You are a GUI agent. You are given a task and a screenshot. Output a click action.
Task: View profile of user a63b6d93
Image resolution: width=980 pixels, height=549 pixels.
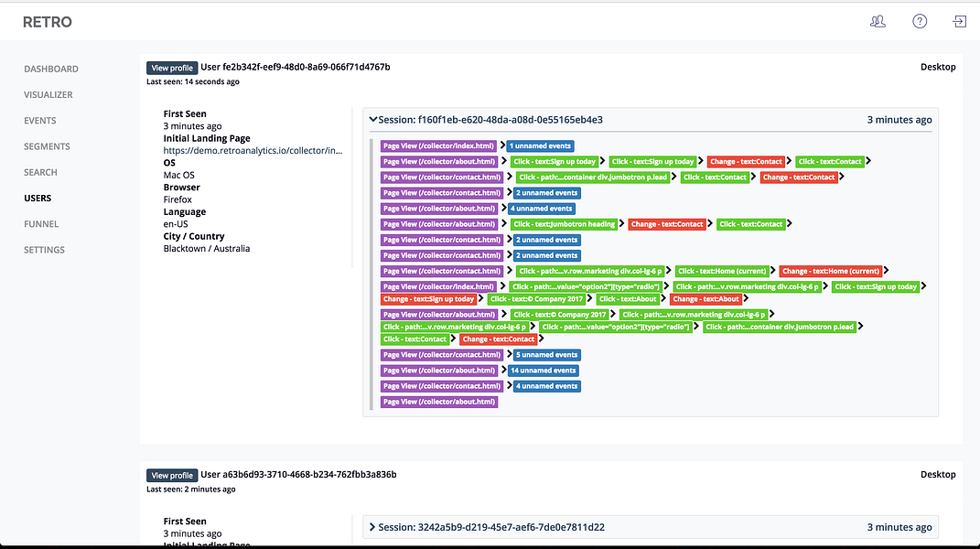[x=172, y=475]
